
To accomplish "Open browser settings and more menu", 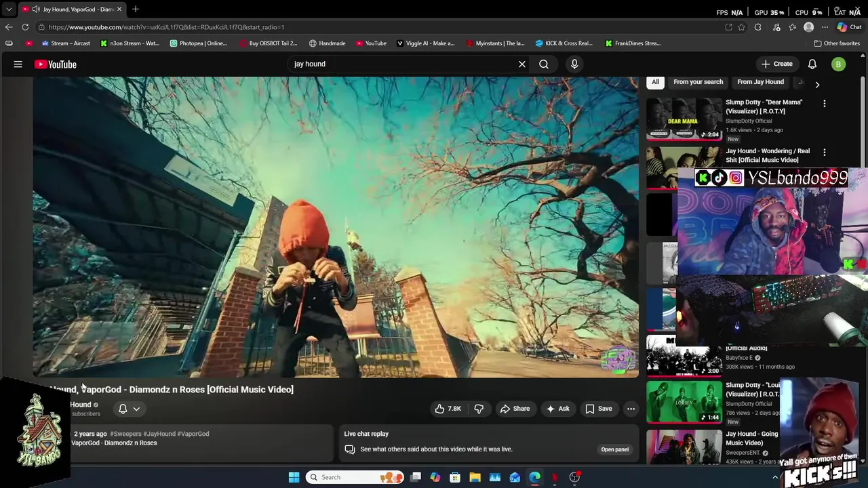I will pyautogui.click(x=825, y=27).
